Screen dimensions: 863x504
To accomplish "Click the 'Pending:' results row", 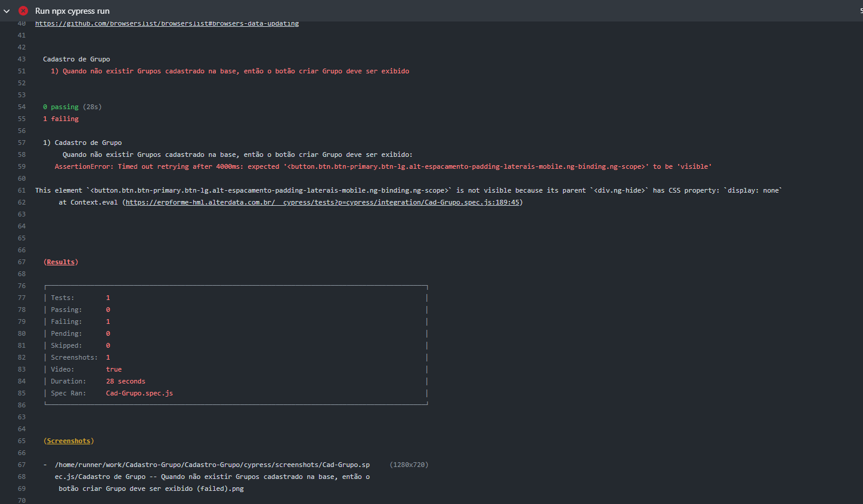I will [236, 333].
